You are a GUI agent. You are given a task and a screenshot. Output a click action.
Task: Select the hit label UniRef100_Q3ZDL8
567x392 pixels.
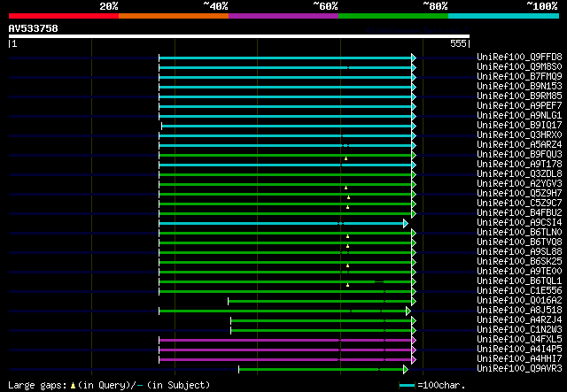[519, 173]
